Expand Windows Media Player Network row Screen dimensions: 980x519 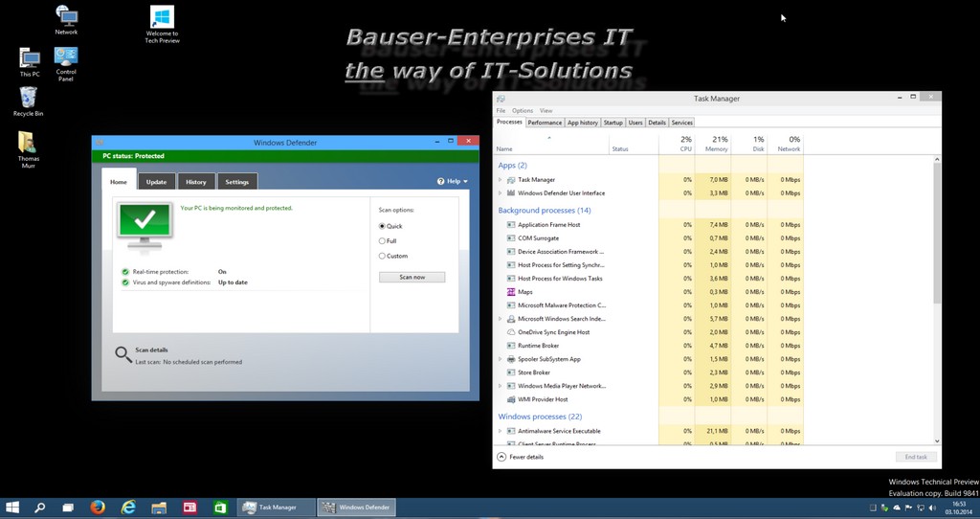(x=500, y=386)
